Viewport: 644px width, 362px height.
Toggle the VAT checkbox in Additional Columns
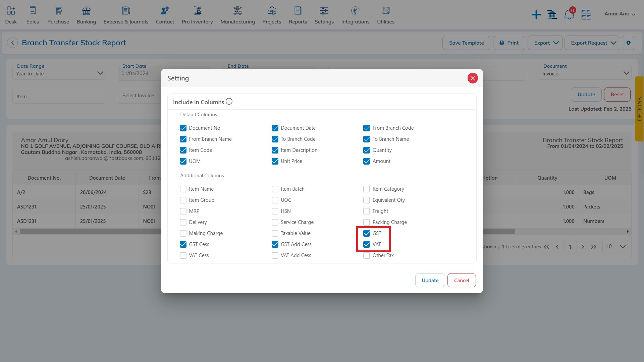[366, 244]
